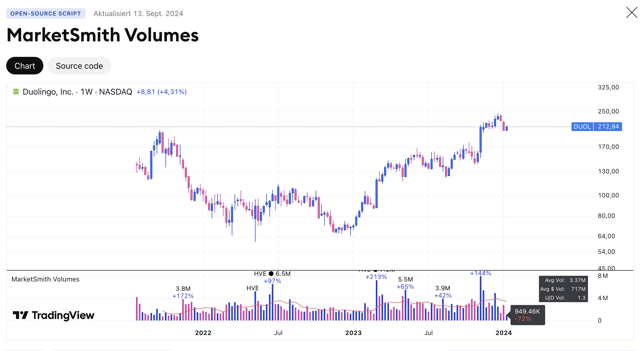The image size is (644, 351).
Task: Click the TradingView logo
Action: (x=54, y=315)
